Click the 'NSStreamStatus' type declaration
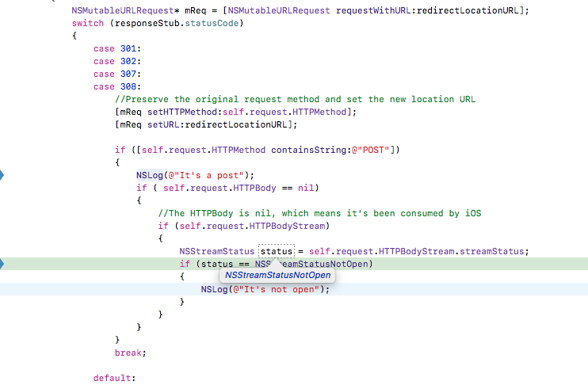 217,251
